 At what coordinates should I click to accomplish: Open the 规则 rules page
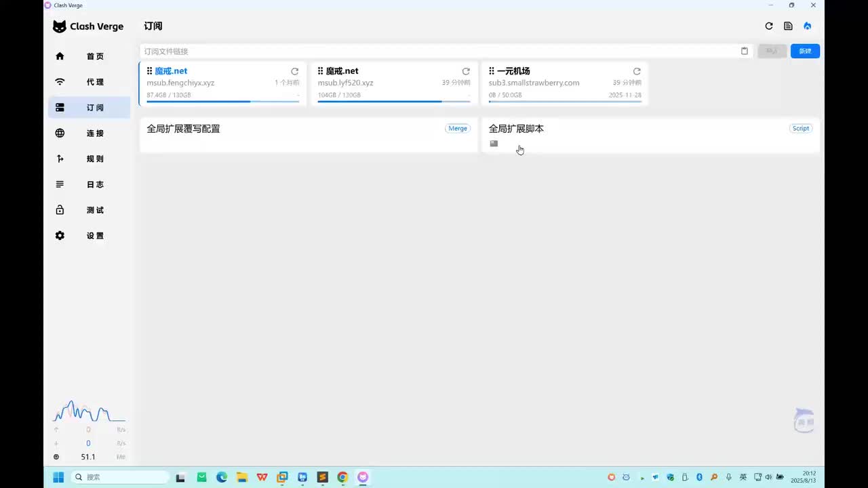pyautogui.click(x=89, y=159)
